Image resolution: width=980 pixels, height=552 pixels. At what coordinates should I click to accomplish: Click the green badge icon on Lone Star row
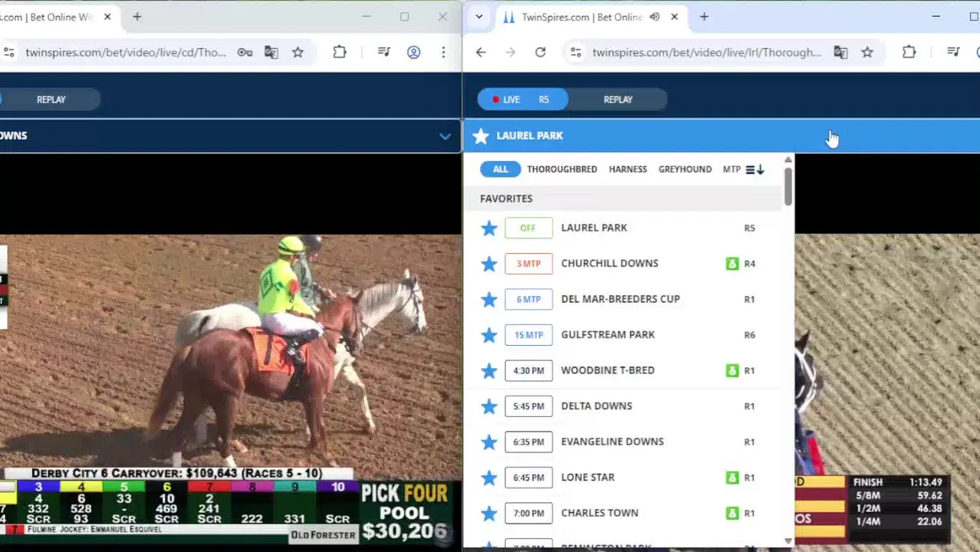click(732, 478)
